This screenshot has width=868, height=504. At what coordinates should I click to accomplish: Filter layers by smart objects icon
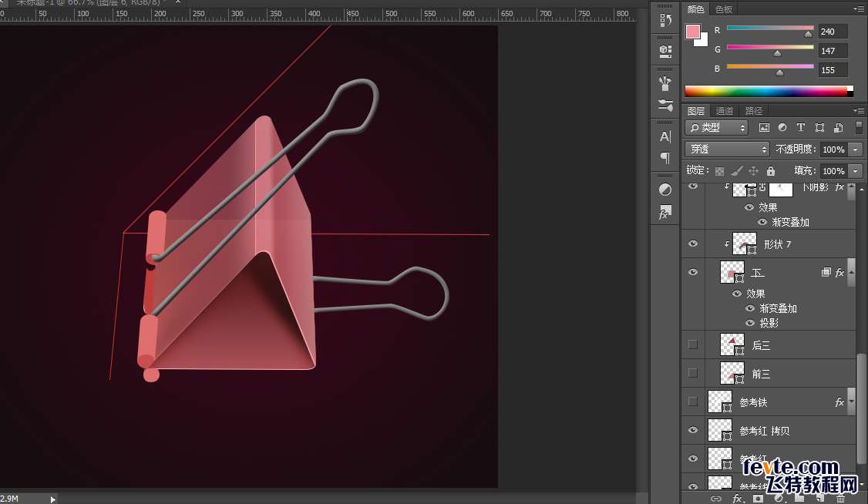(838, 128)
